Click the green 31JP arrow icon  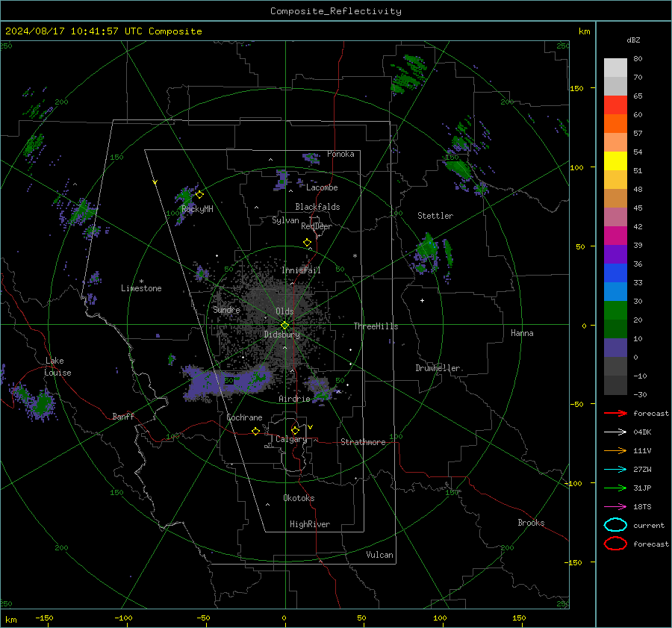pyautogui.click(x=615, y=488)
